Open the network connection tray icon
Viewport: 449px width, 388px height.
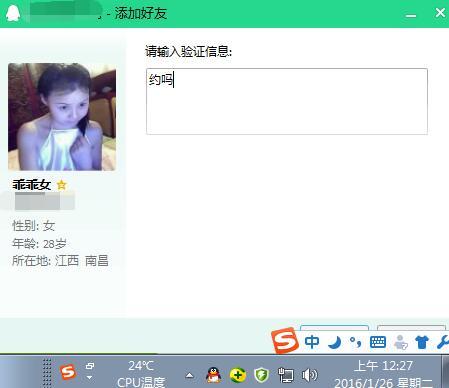(285, 375)
